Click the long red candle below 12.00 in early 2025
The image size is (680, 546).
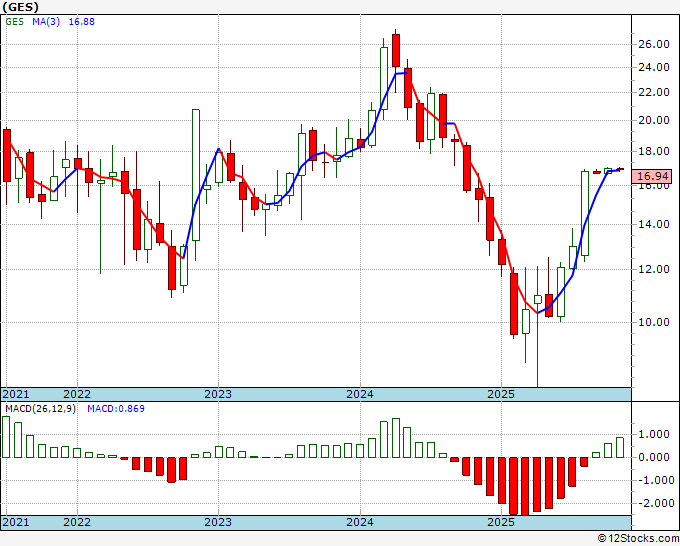(514, 304)
